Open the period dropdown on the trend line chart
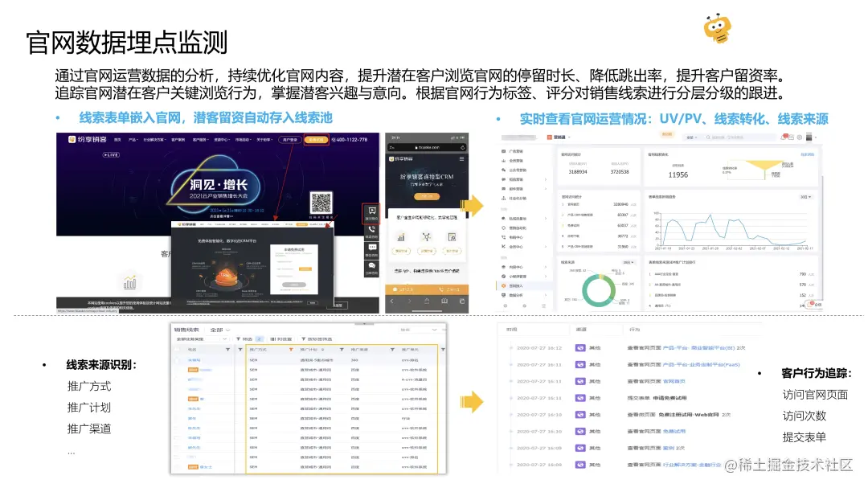This screenshot has height=488, width=868. (805, 197)
